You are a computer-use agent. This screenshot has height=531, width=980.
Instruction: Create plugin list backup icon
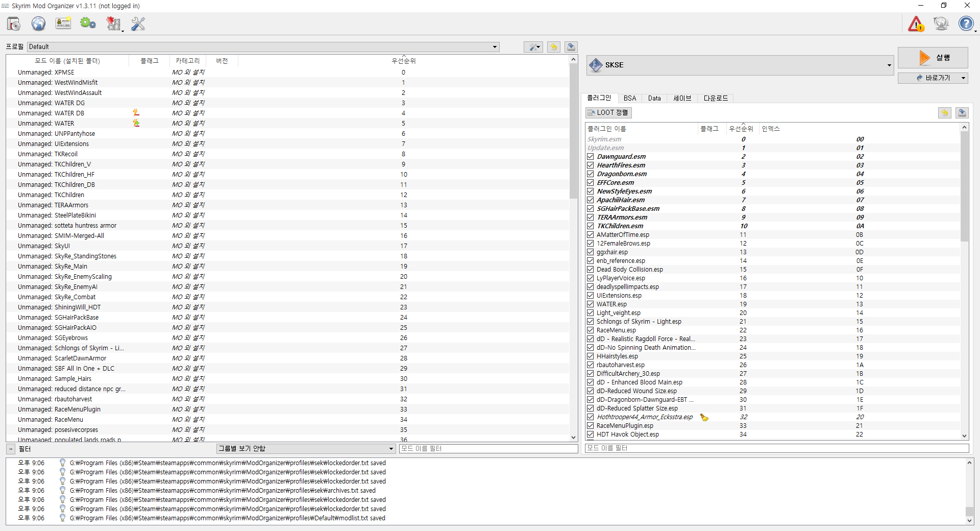click(962, 113)
